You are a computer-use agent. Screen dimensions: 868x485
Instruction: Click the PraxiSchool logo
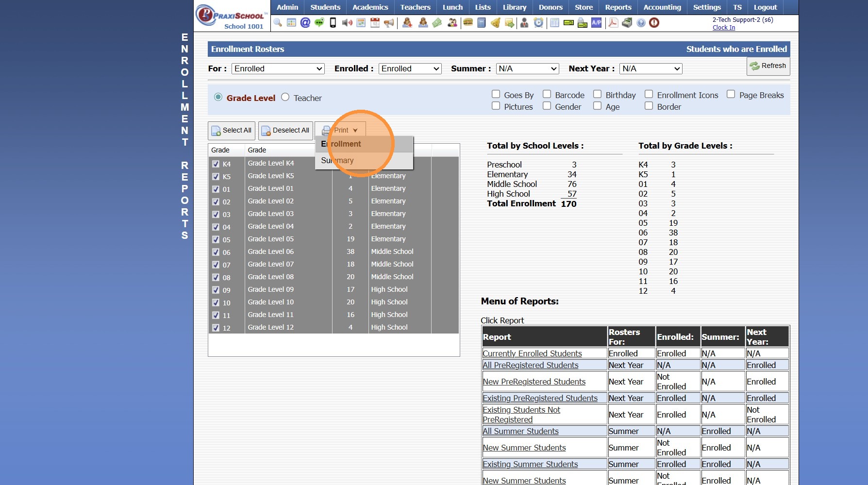[231, 17]
